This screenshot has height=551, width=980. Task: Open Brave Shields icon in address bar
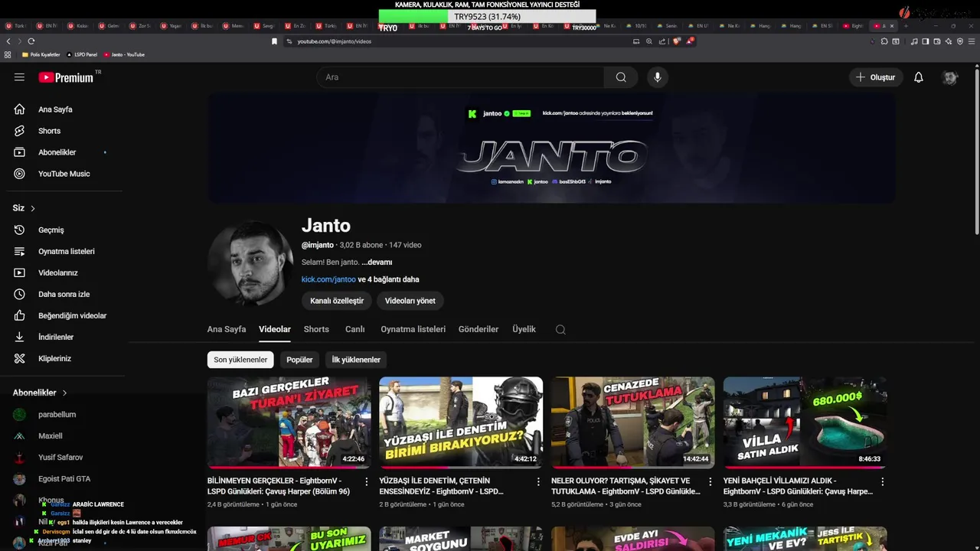[677, 41]
